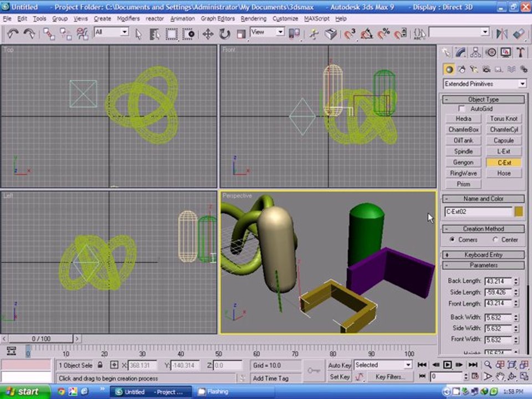
Task: Activate Bind to Space Warp tool
Action: click(x=82, y=34)
